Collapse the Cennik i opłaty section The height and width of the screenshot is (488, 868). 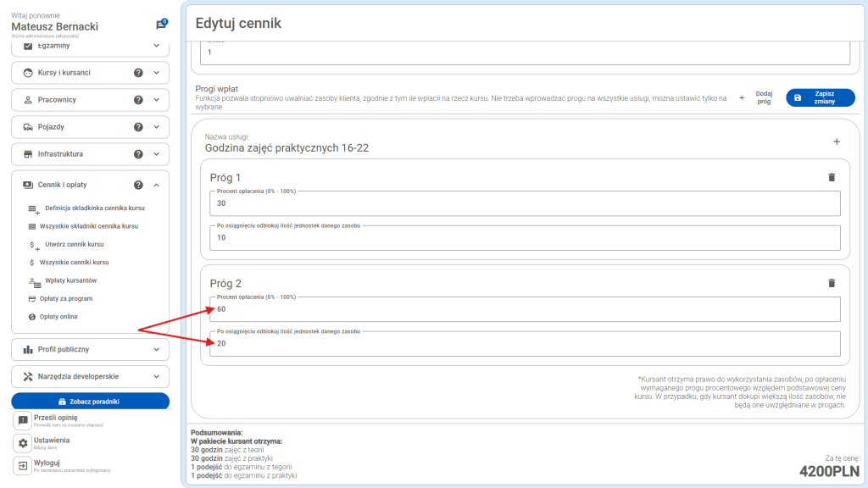(156, 185)
